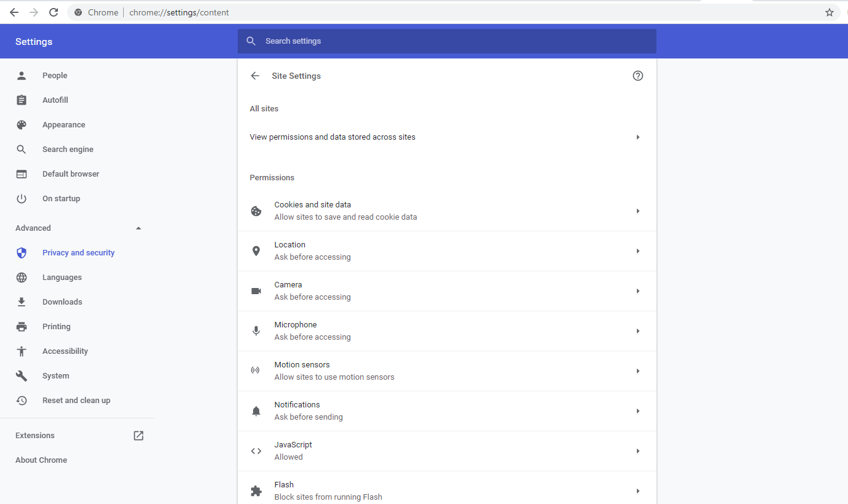Go back using Site Settings arrow

255,76
